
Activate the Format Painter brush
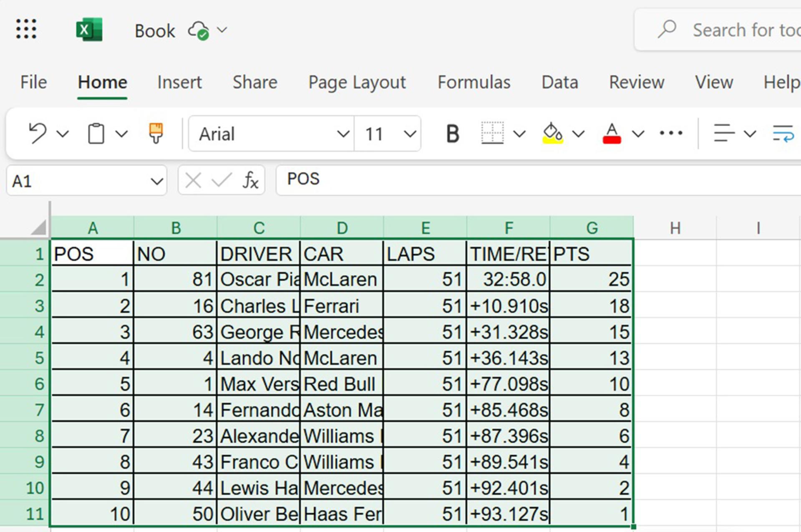(x=156, y=134)
